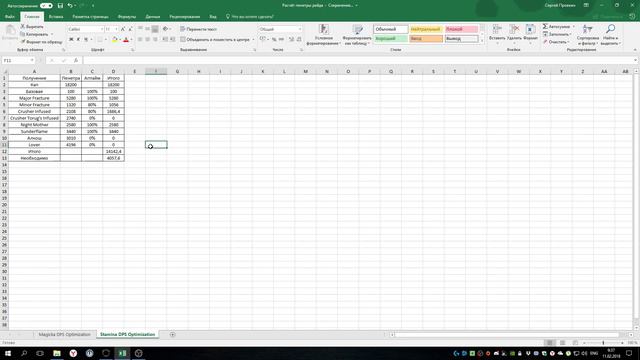This screenshot has width=640, height=360.
Task: Toggle Перенести текст (Wrap Text)
Action: coord(198,29)
